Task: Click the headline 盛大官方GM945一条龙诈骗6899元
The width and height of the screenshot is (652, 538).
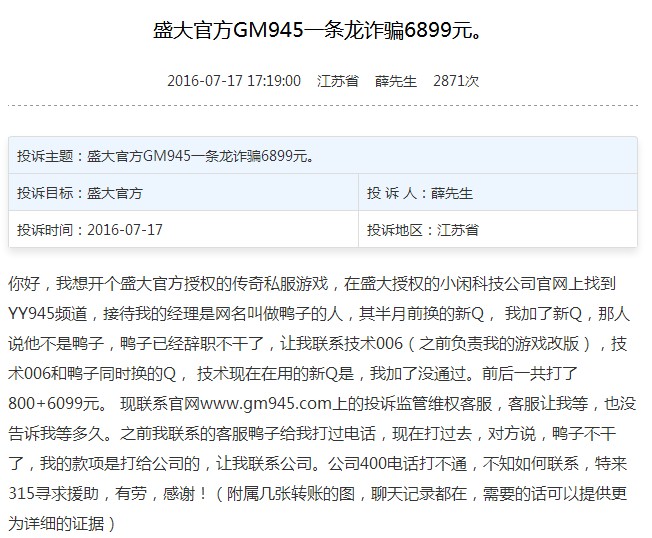Action: (x=325, y=32)
